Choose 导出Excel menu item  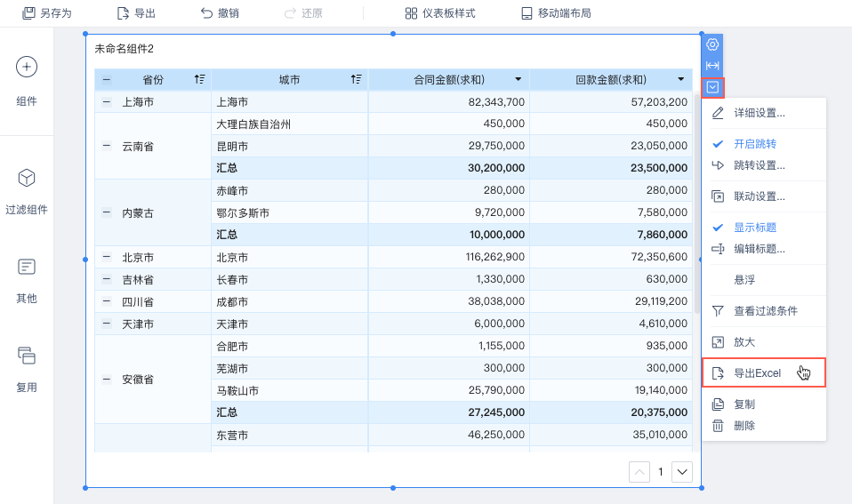tap(764, 372)
